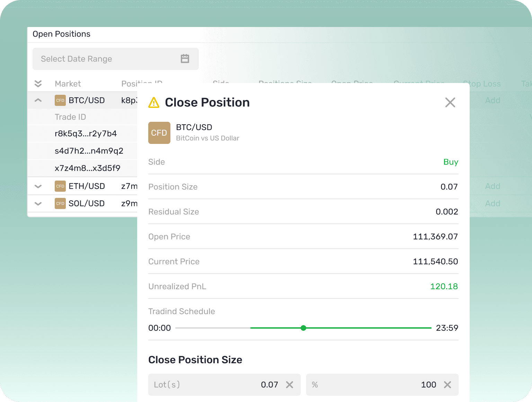
Task: Click the CFD badge next to ETH/USD row
Action: click(60, 186)
